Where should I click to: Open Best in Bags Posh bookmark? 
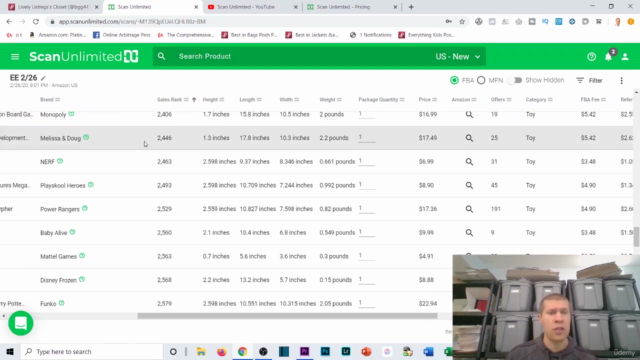coord(249,35)
